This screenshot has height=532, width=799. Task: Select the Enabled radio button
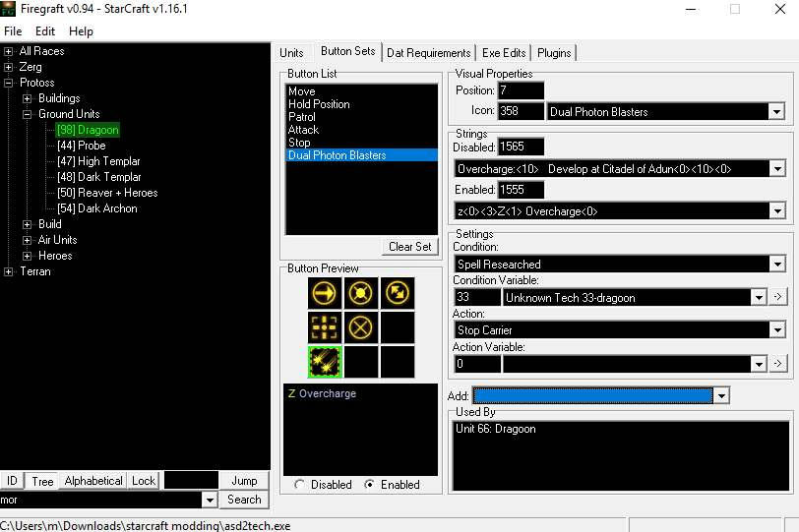(369, 485)
